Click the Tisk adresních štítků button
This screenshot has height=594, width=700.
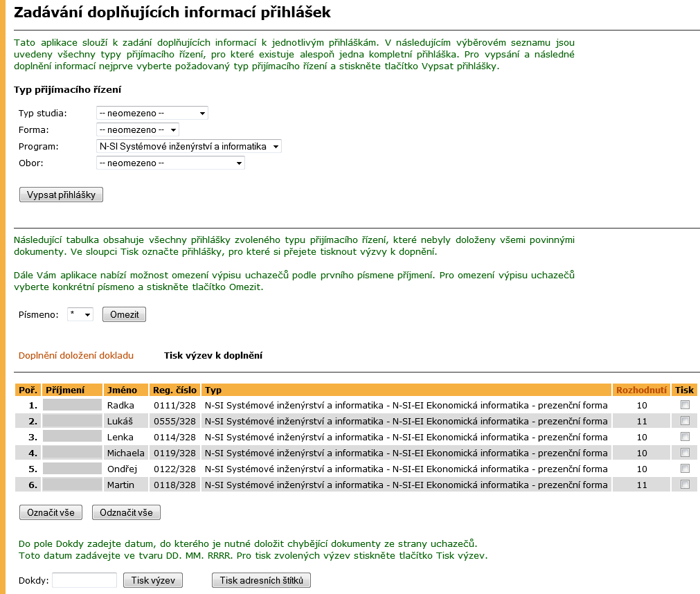point(261,580)
